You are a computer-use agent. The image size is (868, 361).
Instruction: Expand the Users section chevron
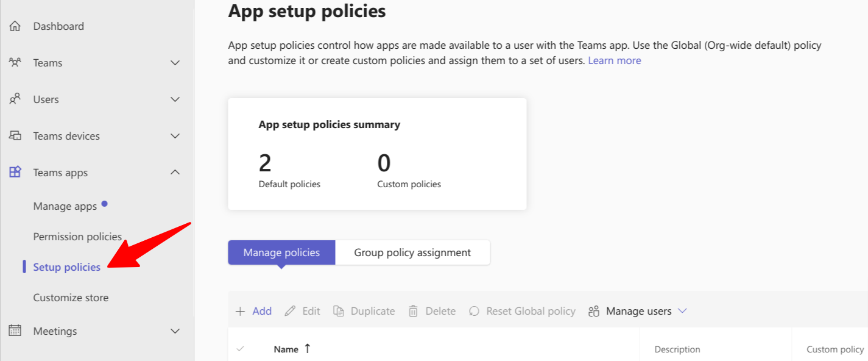pos(175,99)
